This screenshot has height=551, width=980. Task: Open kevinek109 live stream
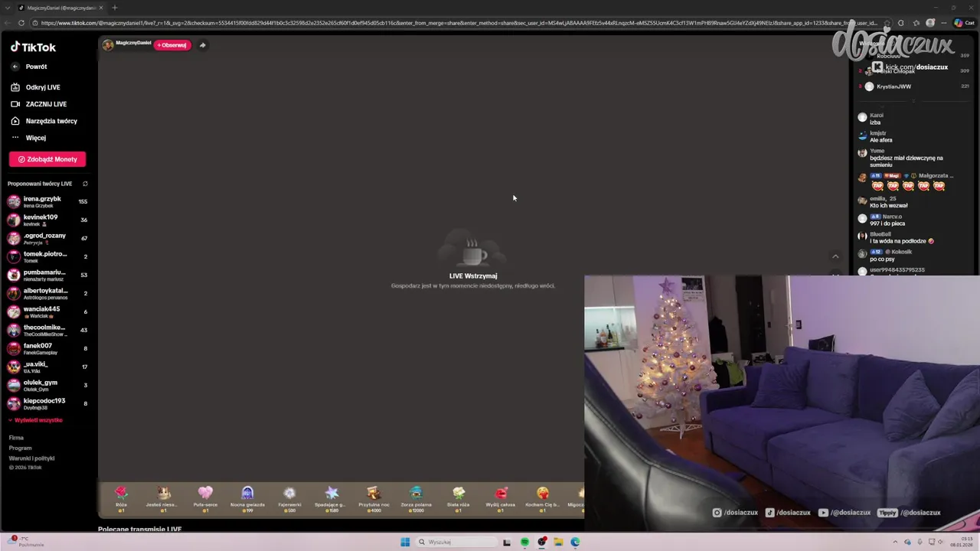point(47,220)
